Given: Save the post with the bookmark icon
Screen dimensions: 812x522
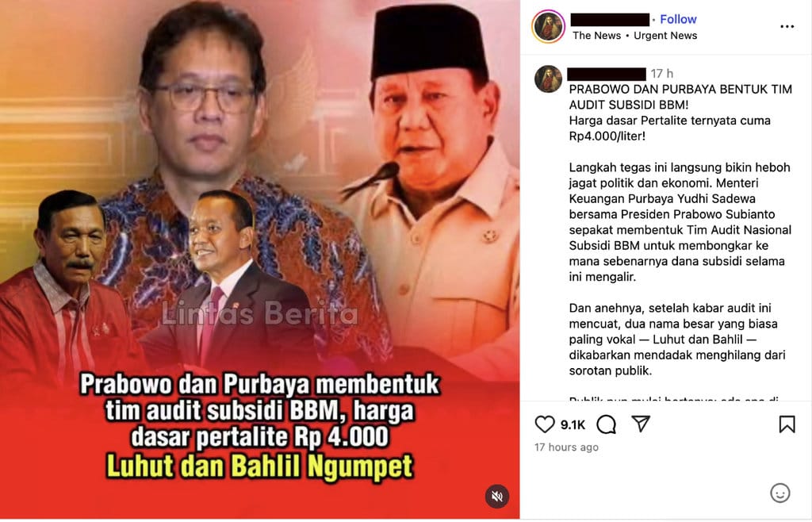Looking at the screenshot, I should pos(787,424).
